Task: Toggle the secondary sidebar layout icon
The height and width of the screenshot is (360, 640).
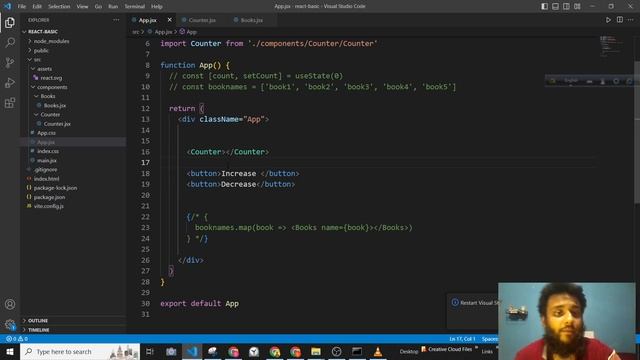Action: tap(567, 6)
